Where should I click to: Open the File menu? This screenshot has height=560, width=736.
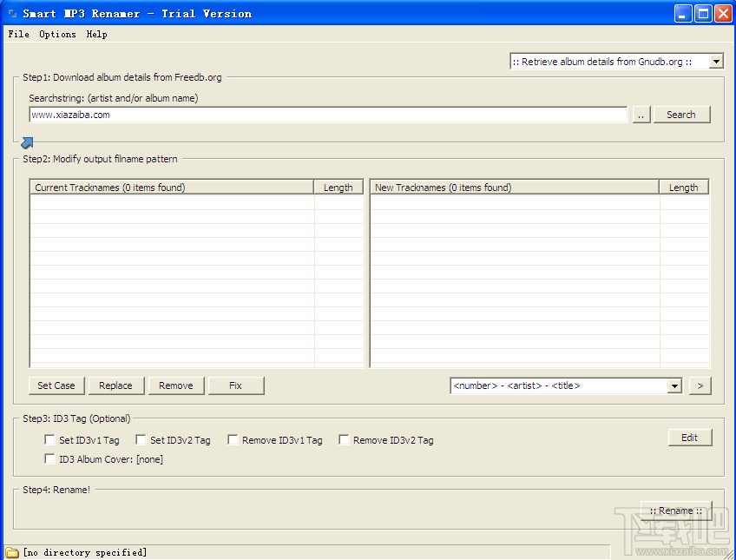19,34
